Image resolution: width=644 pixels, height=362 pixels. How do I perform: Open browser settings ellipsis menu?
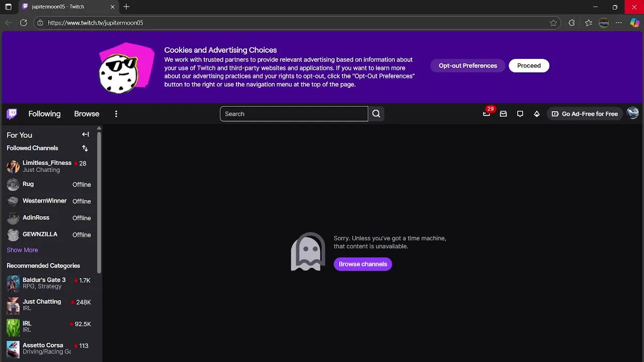tap(619, 23)
